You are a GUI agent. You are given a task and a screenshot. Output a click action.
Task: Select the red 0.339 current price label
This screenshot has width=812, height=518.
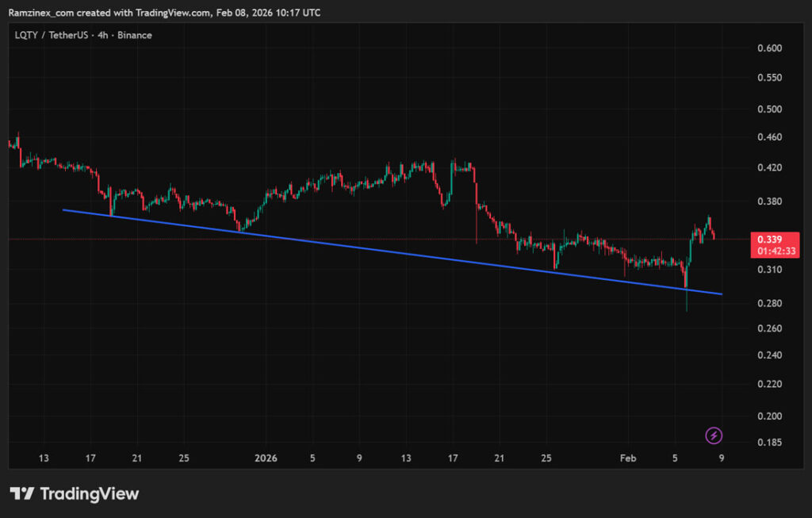768,240
